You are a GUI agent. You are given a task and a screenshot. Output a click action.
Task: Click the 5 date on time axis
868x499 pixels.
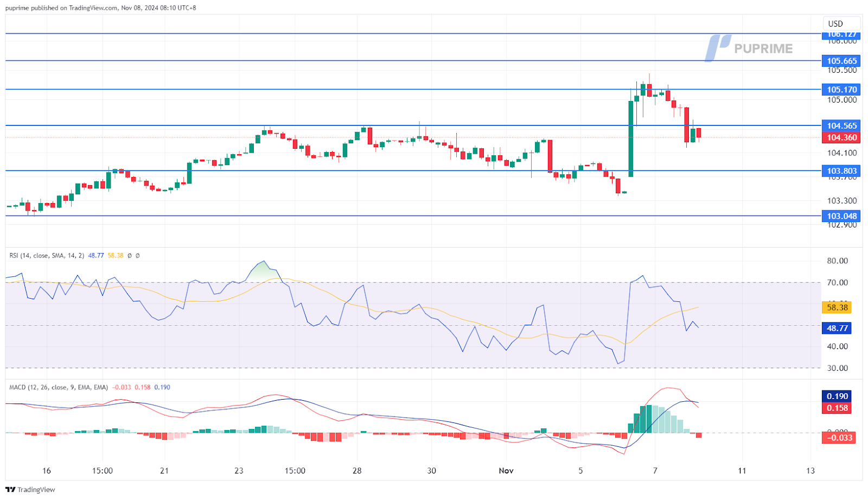[580, 471]
